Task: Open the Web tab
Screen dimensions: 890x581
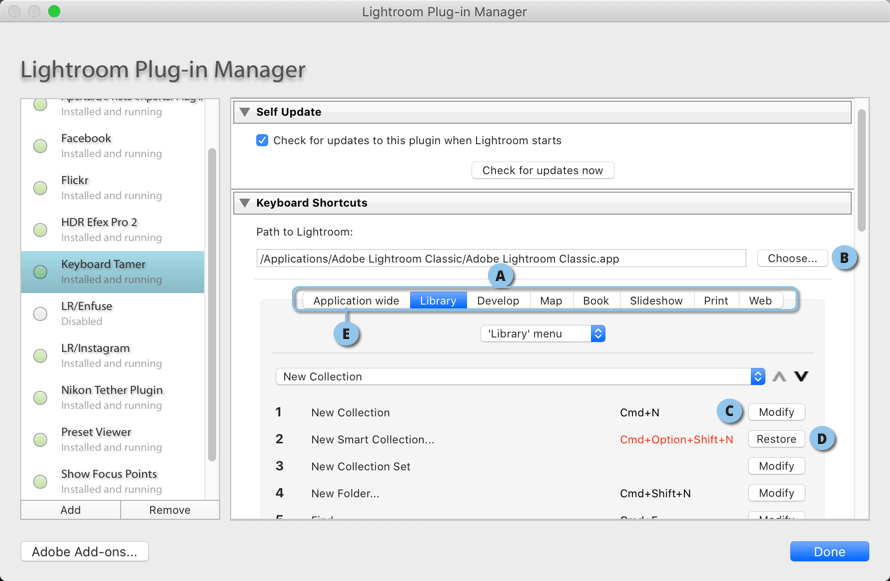Action: tap(760, 300)
